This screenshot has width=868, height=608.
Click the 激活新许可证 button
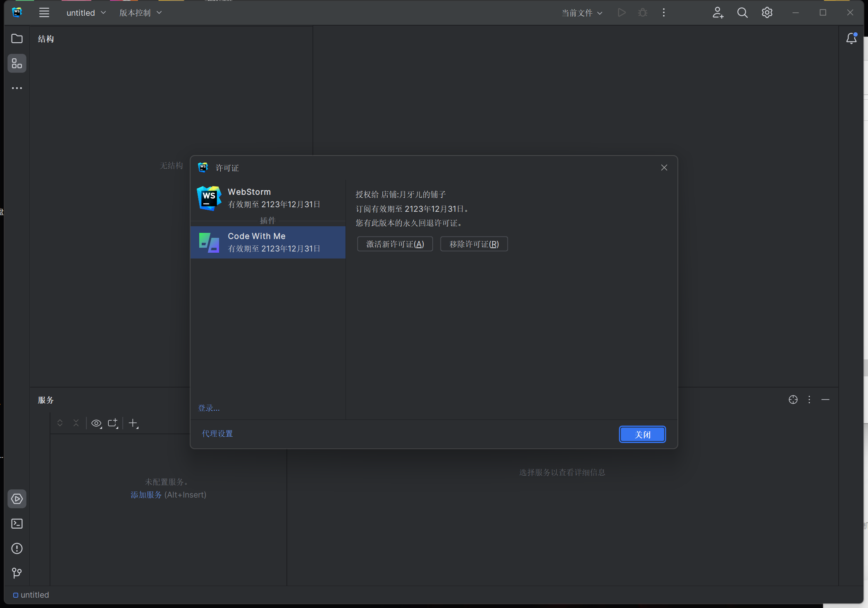(395, 244)
